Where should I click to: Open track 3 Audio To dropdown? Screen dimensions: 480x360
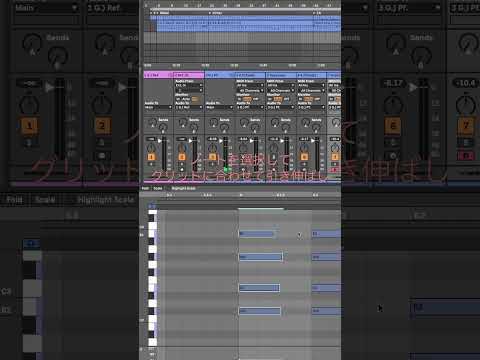click(219, 107)
